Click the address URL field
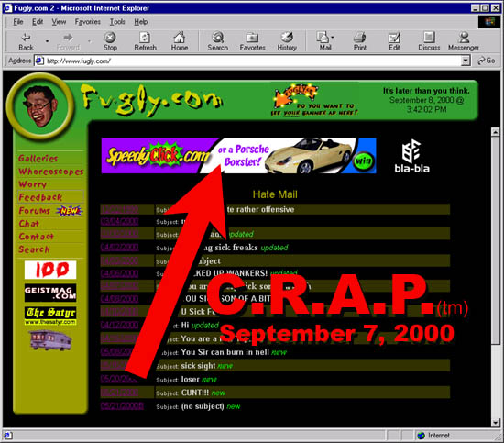This screenshot has width=504, height=443. (252, 61)
